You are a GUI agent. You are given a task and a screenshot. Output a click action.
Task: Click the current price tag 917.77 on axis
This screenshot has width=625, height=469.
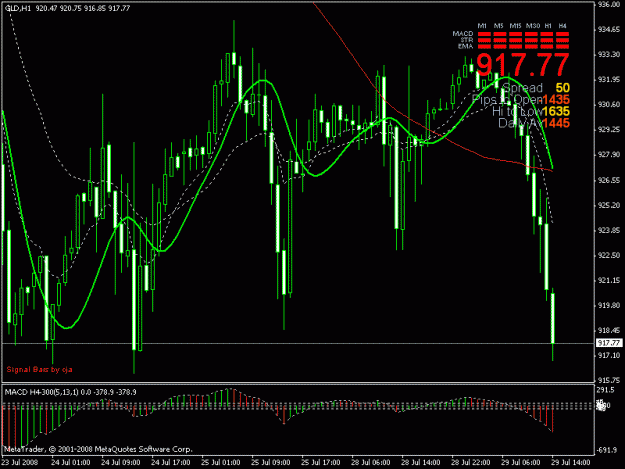click(609, 343)
